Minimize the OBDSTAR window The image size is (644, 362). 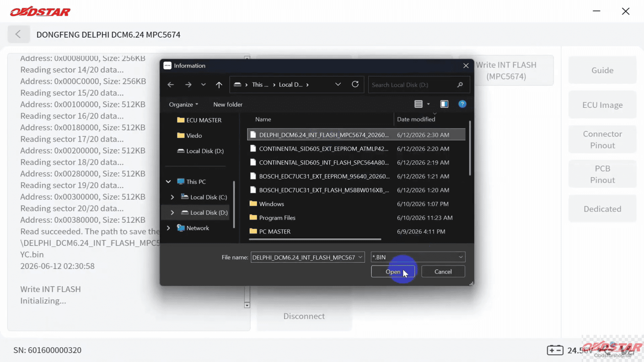click(x=596, y=11)
